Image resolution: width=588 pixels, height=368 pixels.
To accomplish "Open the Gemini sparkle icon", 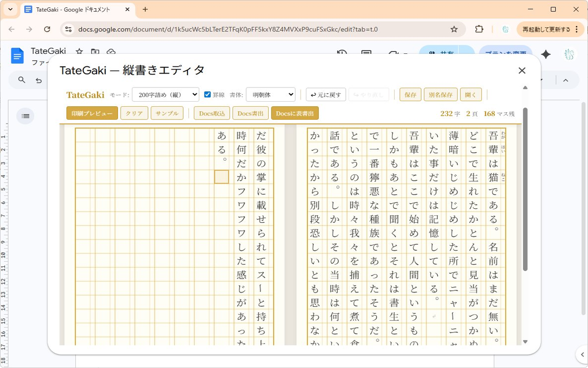I will [546, 54].
